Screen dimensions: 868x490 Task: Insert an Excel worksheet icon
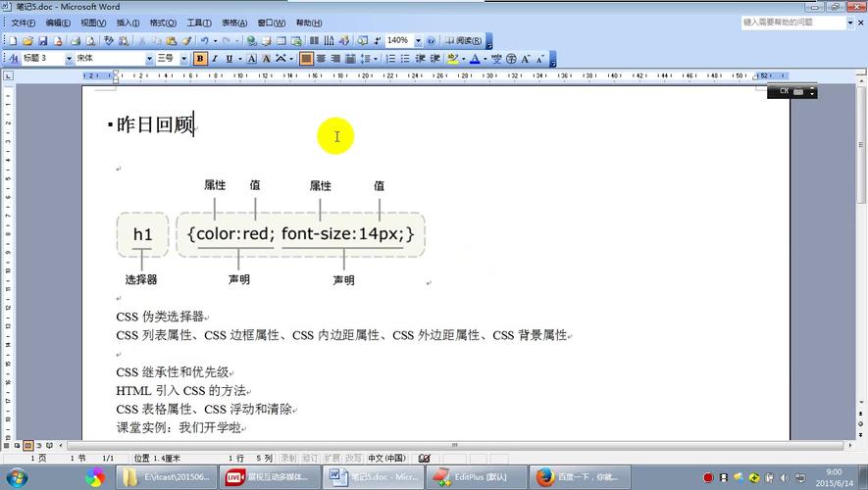[x=296, y=40]
